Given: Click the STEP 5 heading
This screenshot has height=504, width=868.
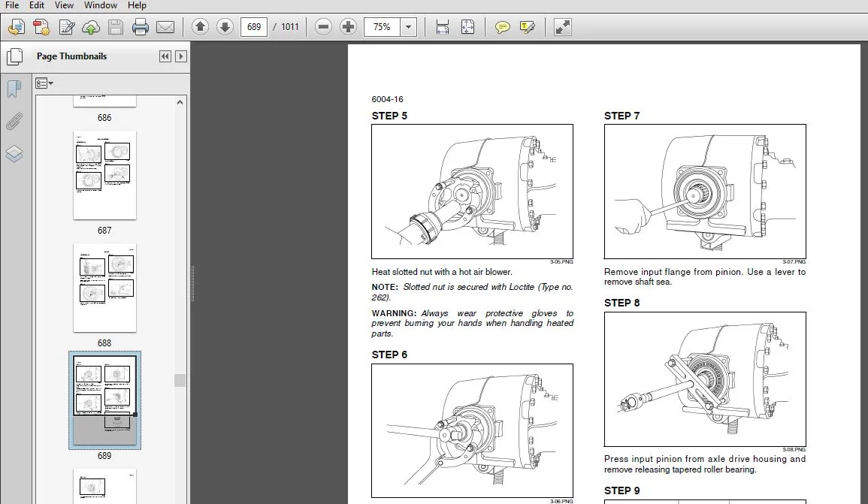Looking at the screenshot, I should [389, 116].
